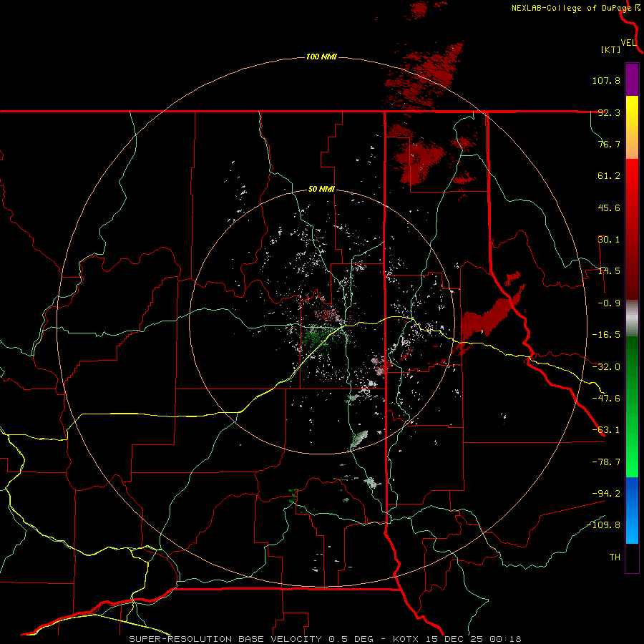Select the -32.0 legend value

click(606, 367)
